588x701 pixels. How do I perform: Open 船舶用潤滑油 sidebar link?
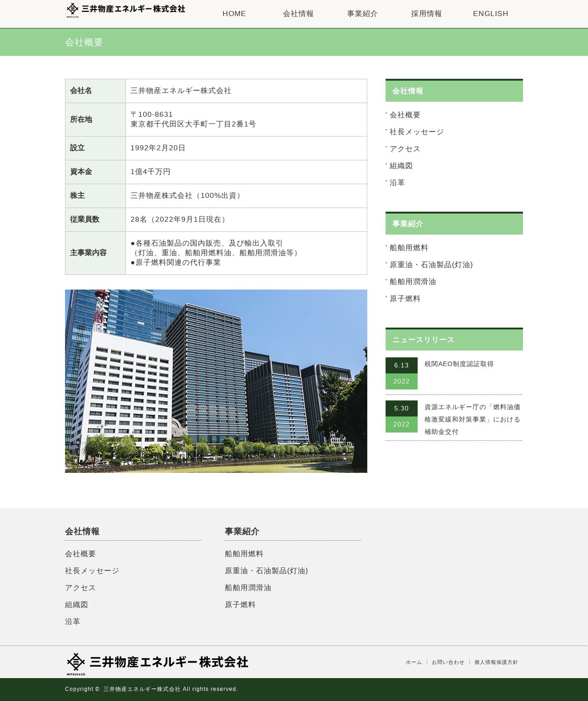(413, 282)
